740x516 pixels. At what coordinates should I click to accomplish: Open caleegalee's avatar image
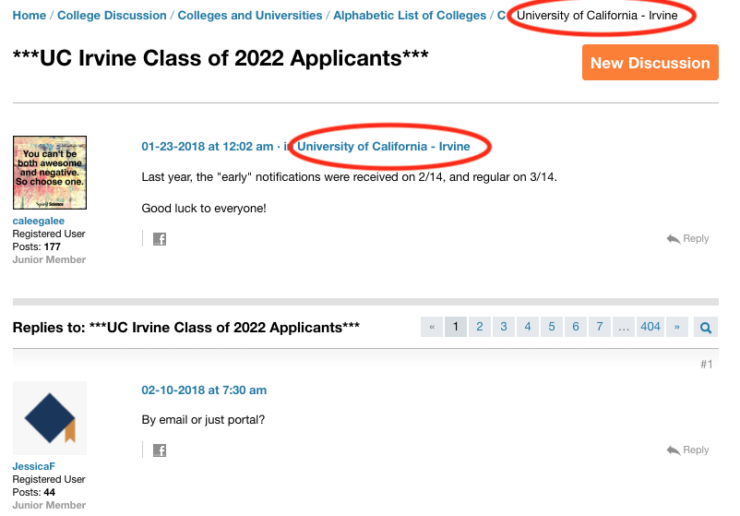coord(50,172)
